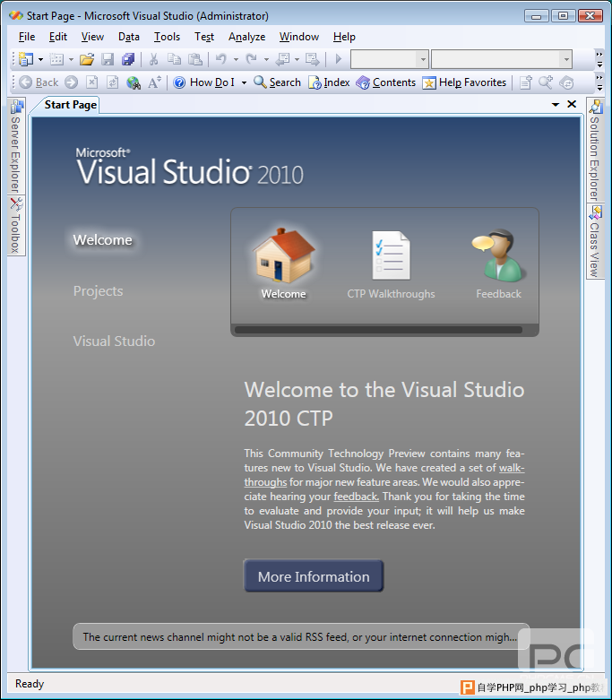Screen dimensions: 612x700
Task: Open the New Project dropdown arrow
Action: (x=40, y=59)
